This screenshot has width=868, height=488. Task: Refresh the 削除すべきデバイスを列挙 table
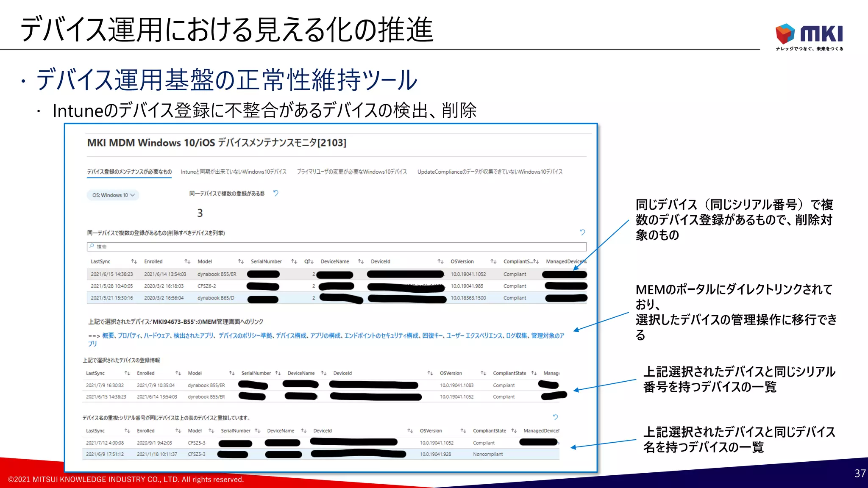(582, 232)
